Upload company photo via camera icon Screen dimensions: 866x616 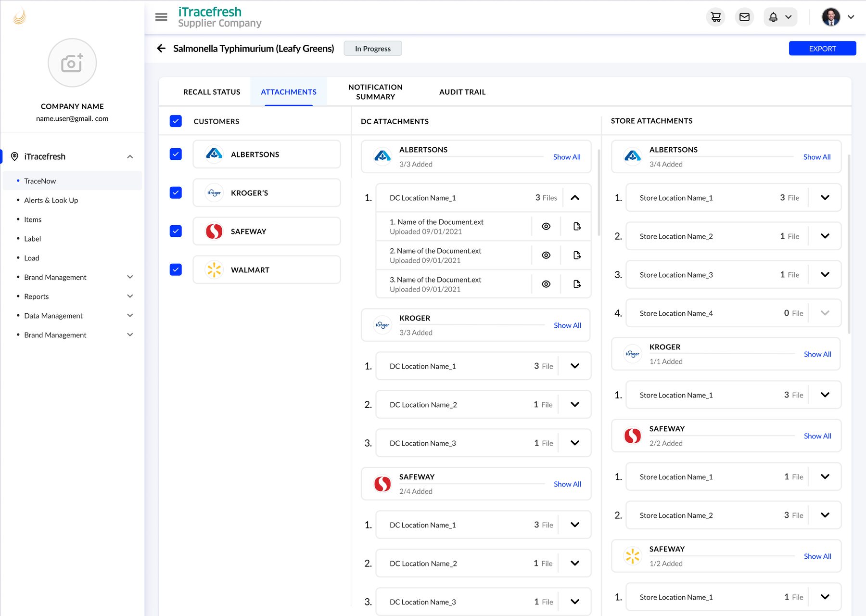point(72,63)
